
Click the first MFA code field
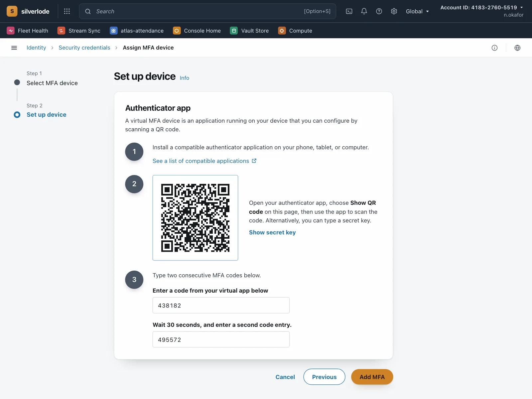tap(221, 305)
